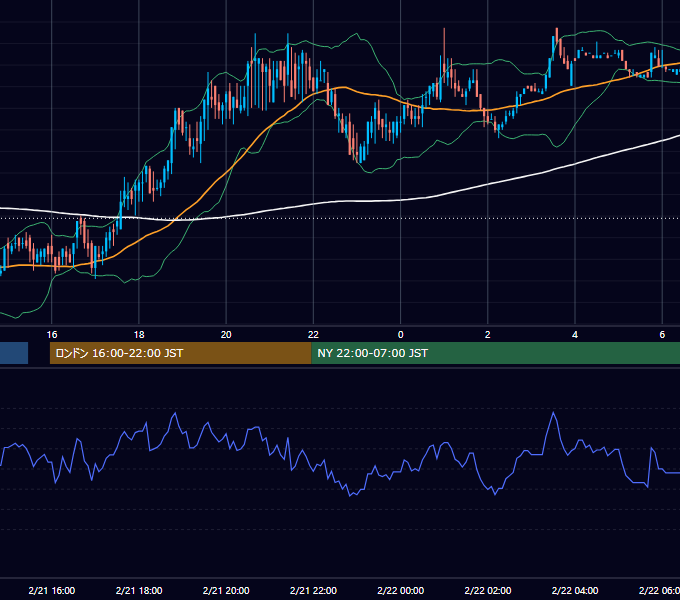
Task: Click the '2/22 04:00' date label
Action: click(x=575, y=590)
